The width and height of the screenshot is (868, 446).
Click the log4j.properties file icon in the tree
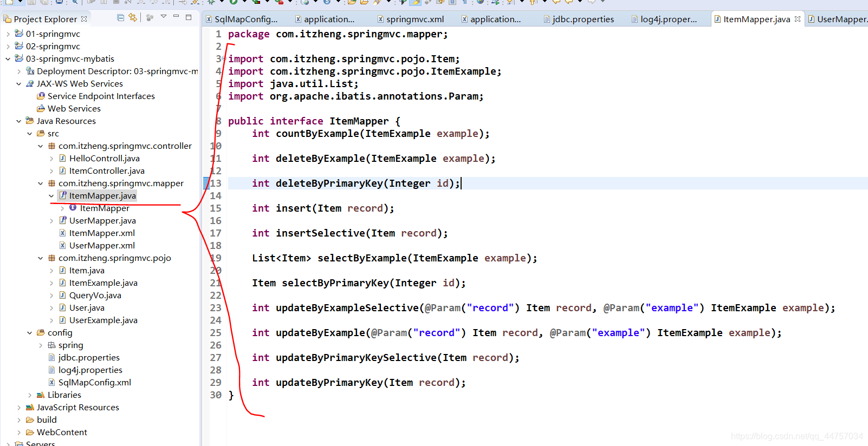tap(51, 370)
